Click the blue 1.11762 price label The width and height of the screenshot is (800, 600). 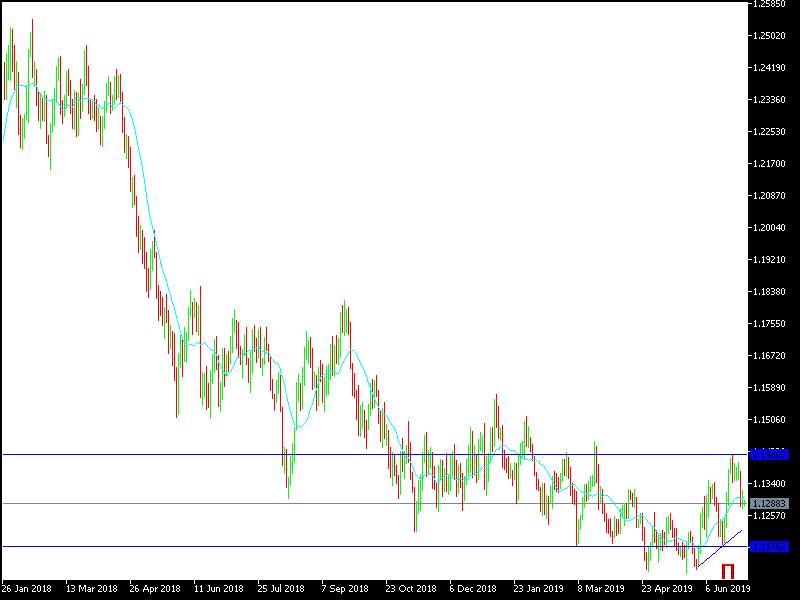(x=769, y=546)
